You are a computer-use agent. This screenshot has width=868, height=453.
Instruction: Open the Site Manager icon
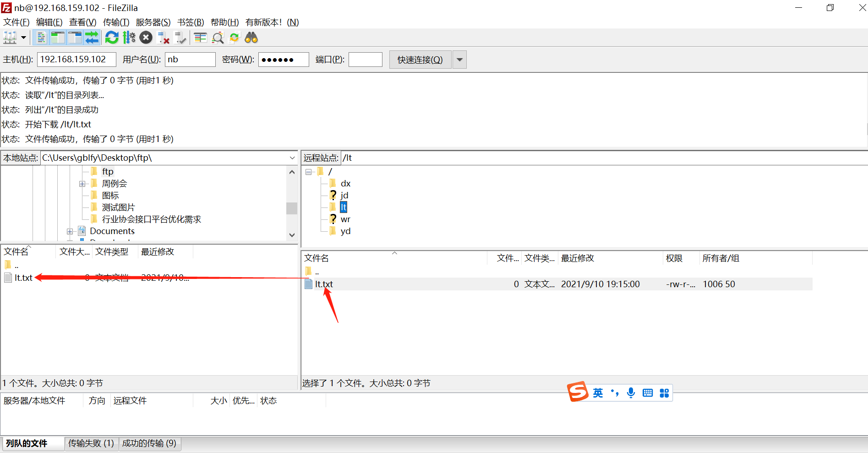point(10,38)
